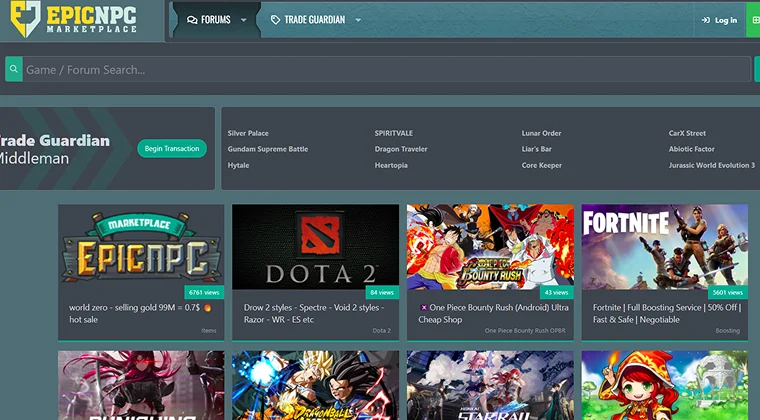Click the One Piece Bounty Rush OPBR category label
The width and height of the screenshot is (760, 420).
click(x=525, y=331)
